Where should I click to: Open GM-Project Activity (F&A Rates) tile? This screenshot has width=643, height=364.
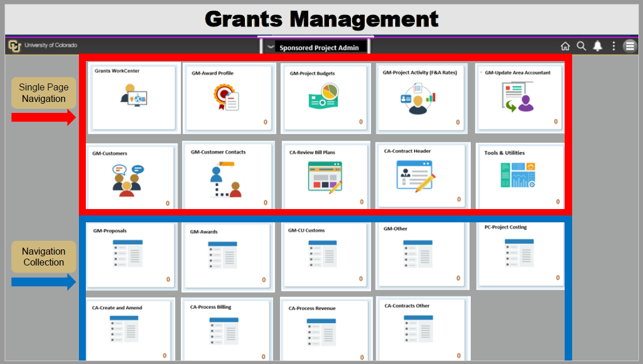[x=421, y=98]
